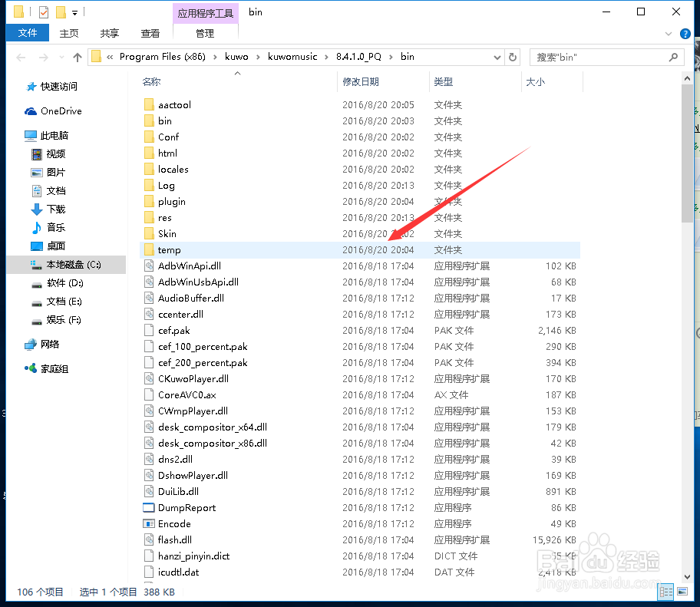Expand the ribbon with the chevron
This screenshot has height=607, width=700.
(669, 34)
